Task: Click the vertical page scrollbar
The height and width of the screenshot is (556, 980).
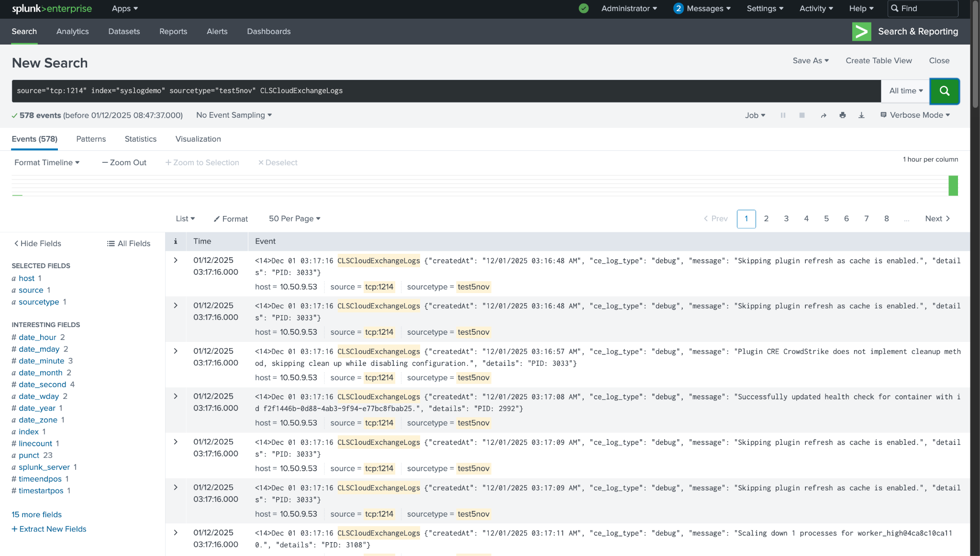Action: point(974,55)
